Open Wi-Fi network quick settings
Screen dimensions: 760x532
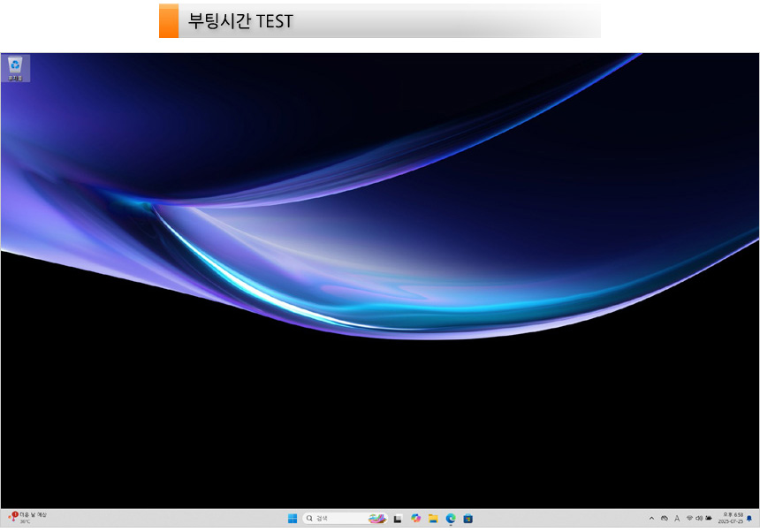tap(689, 519)
